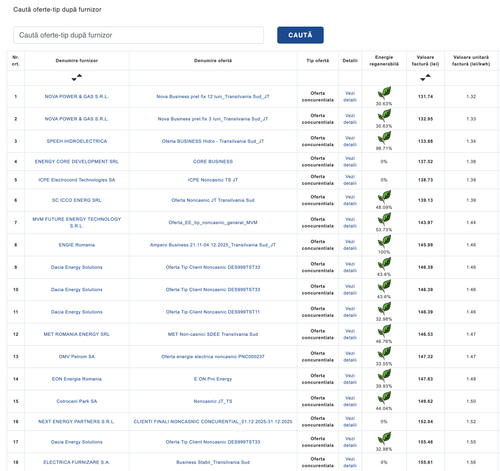This screenshot has width=500, height=471.
Task: Open MET ROMANIA ENERGY SRL link
Action: 77,334
